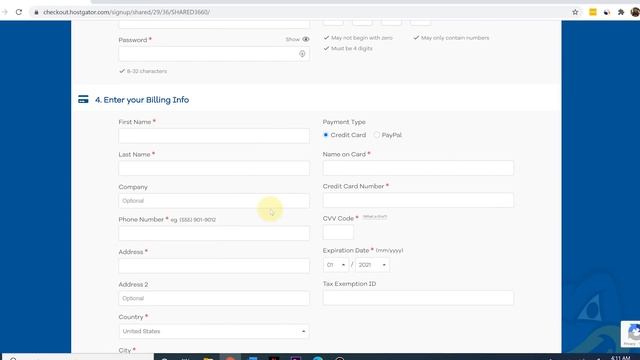This screenshot has width=640, height=360.
Task: Click the reCAPTCHA badge
Action: pyautogui.click(x=631, y=334)
